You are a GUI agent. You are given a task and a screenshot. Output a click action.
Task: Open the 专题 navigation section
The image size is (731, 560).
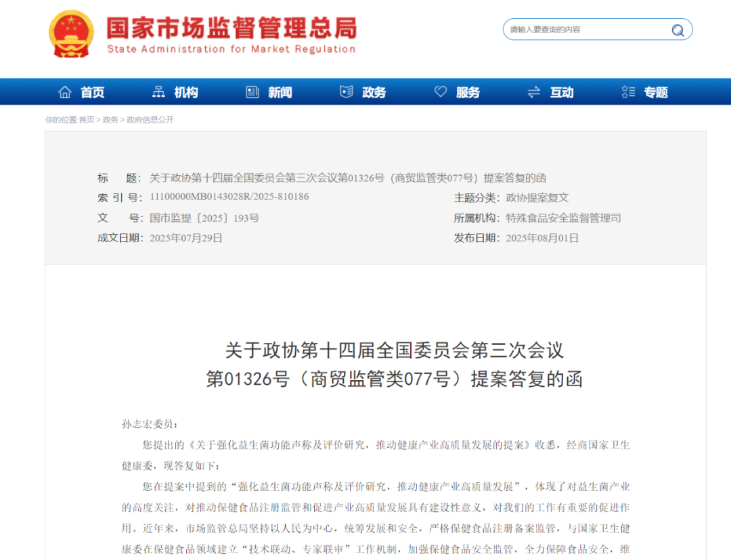tap(656, 93)
